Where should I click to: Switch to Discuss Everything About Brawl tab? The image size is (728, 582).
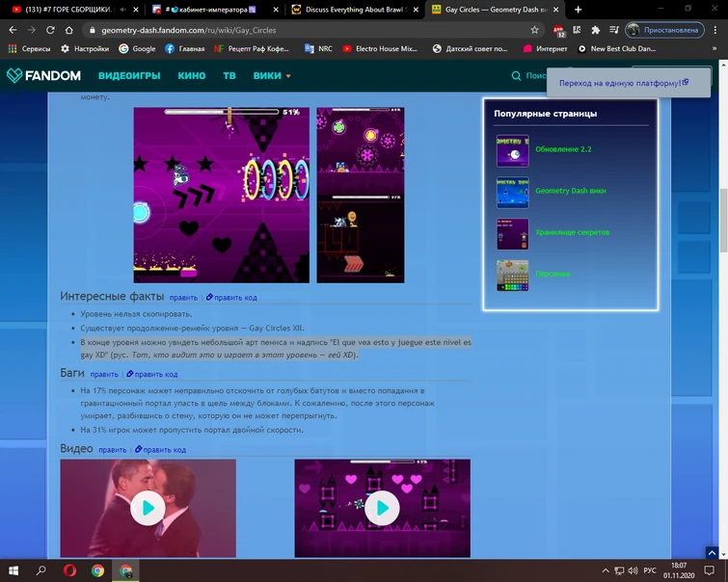point(355,10)
